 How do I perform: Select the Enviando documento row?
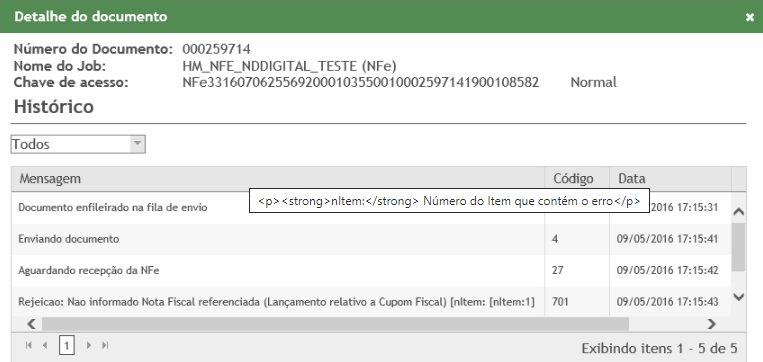371,239
